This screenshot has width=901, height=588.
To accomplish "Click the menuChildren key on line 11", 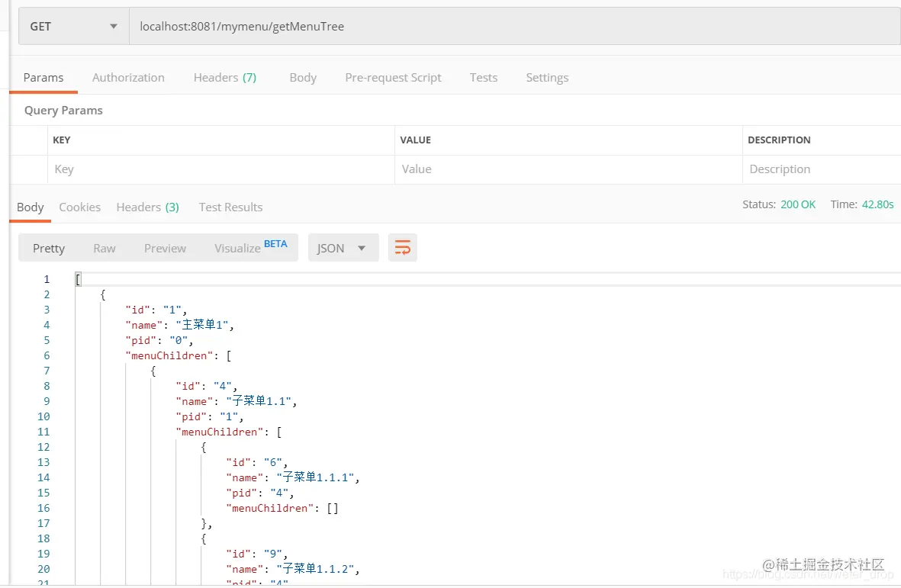I will [220, 432].
